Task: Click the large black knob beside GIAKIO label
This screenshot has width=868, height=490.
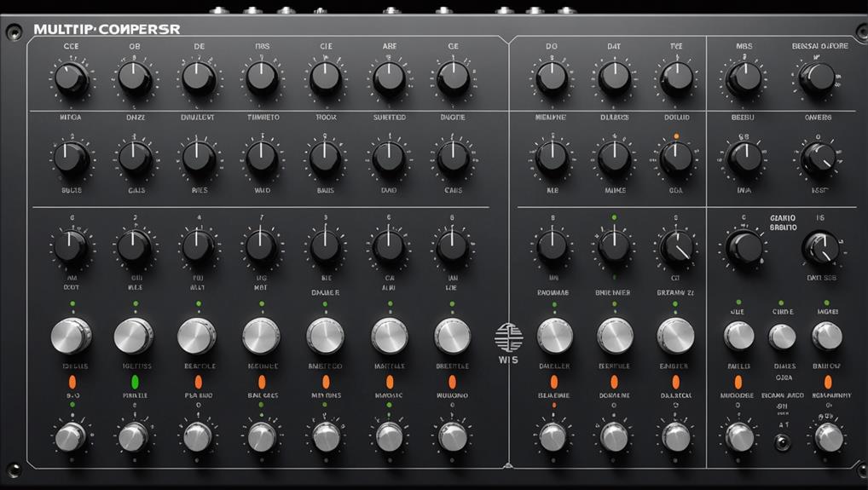Action: tap(744, 248)
